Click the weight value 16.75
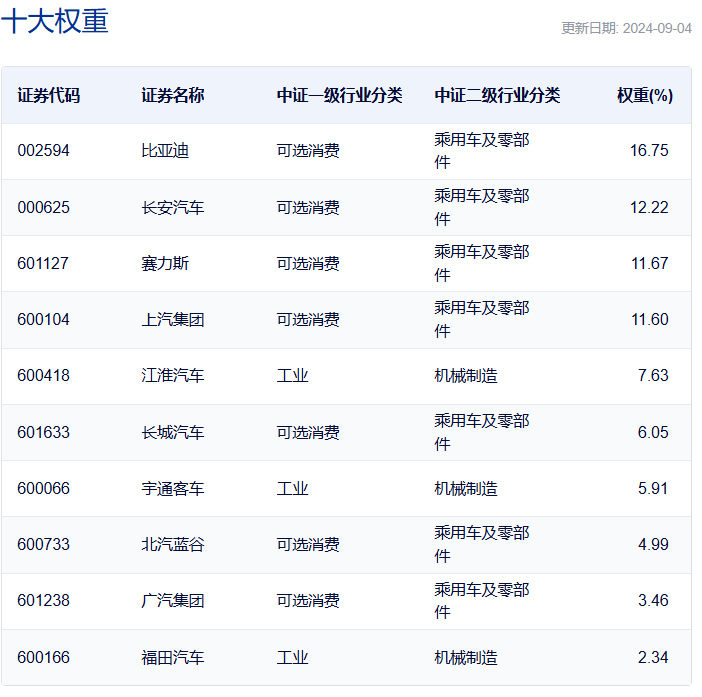702x697 pixels. point(649,150)
